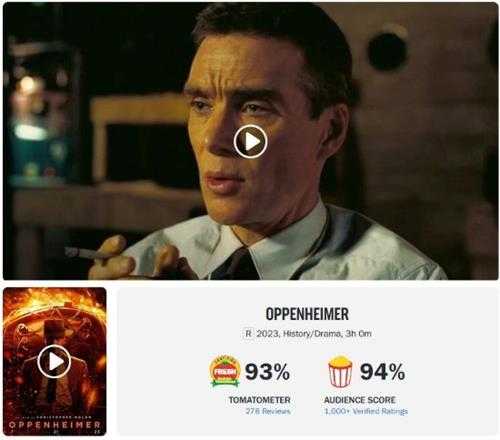Click the play icon on the movie poster

click(54, 362)
